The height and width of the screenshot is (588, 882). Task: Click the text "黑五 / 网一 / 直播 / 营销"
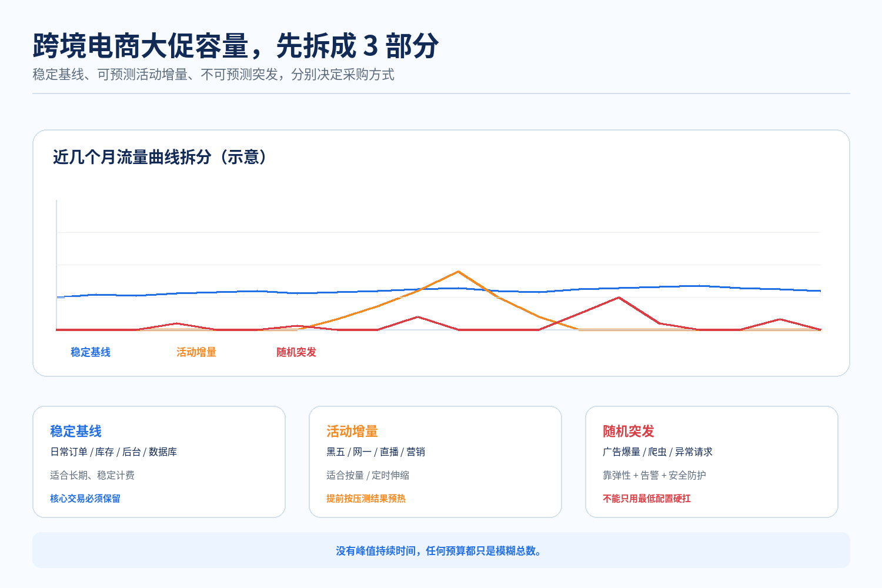point(376,452)
